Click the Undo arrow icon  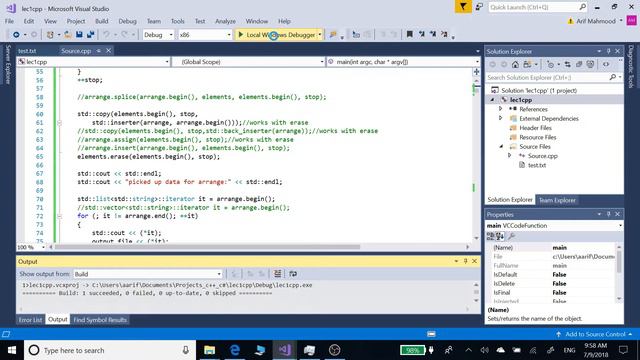106,35
